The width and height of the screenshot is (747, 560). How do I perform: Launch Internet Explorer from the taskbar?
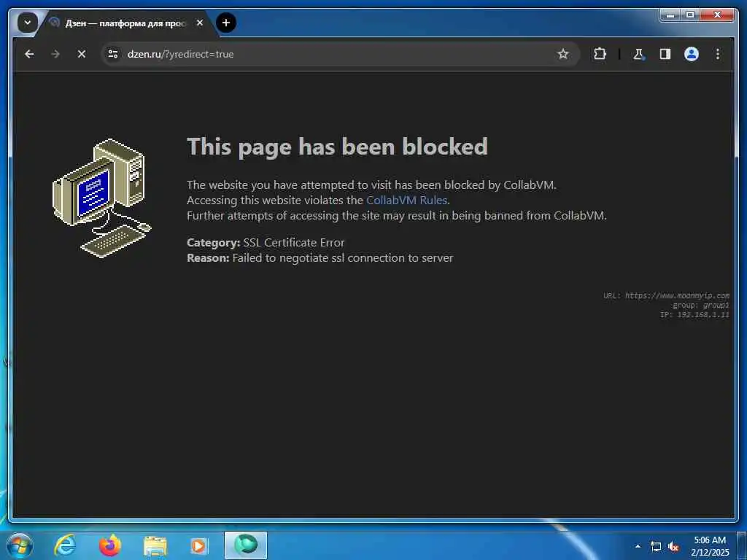(65, 545)
